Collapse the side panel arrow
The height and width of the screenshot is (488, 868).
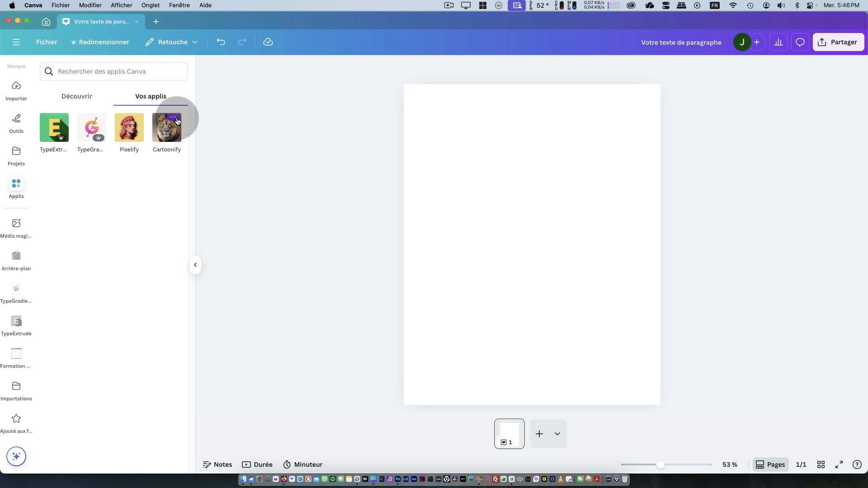tap(195, 265)
